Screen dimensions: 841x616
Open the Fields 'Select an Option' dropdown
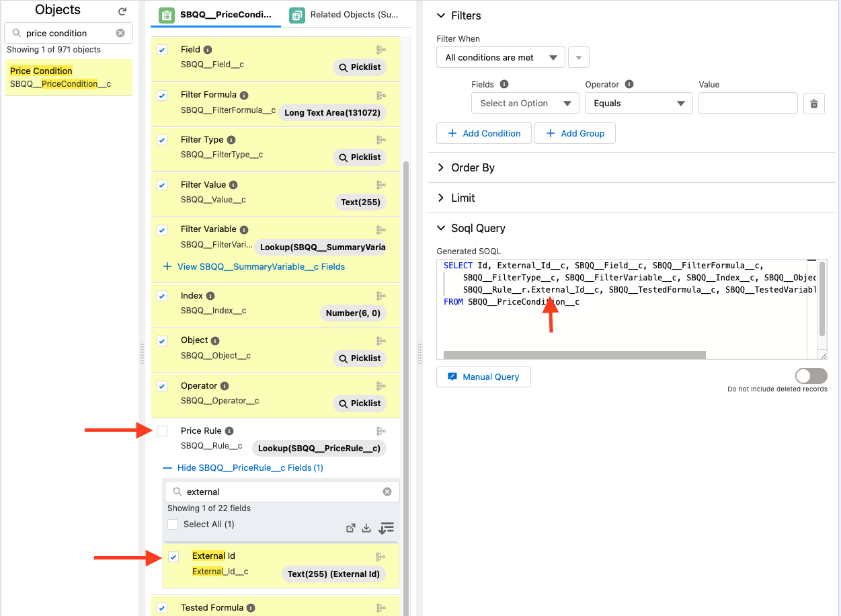pyautogui.click(x=526, y=104)
